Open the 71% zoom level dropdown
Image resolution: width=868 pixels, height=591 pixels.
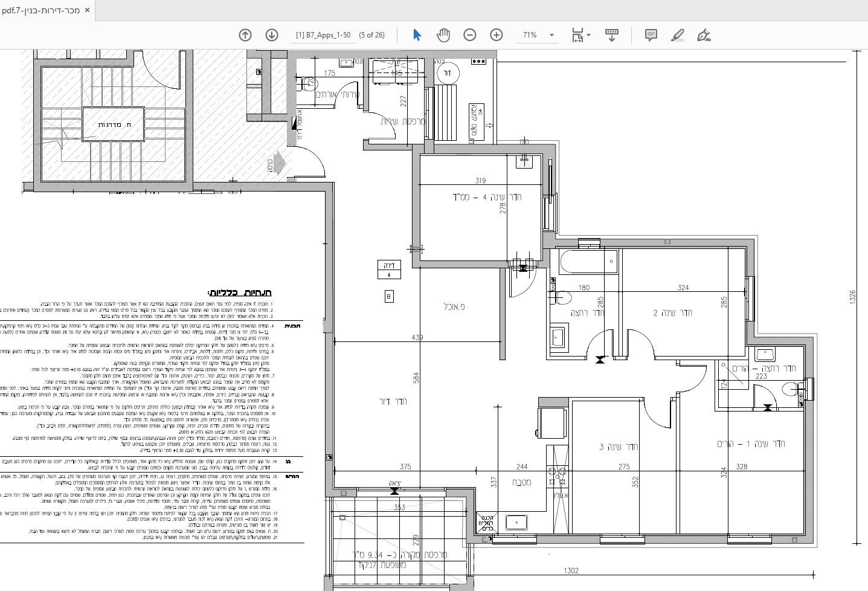551,35
